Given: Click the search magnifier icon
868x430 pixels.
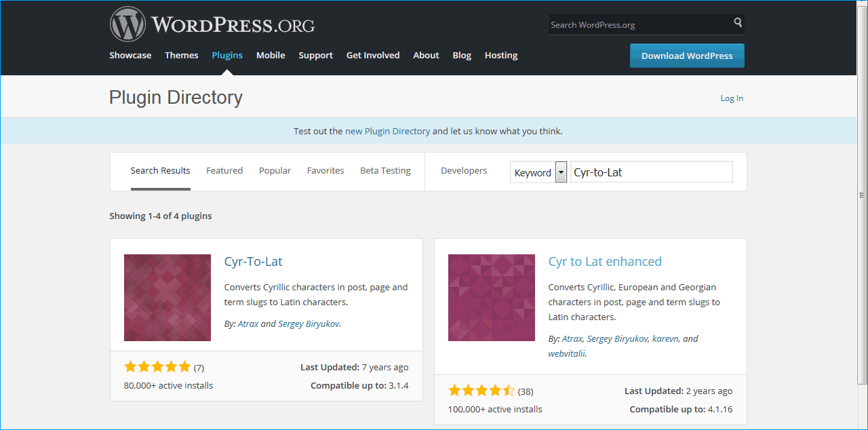Looking at the screenshot, I should click(738, 23).
